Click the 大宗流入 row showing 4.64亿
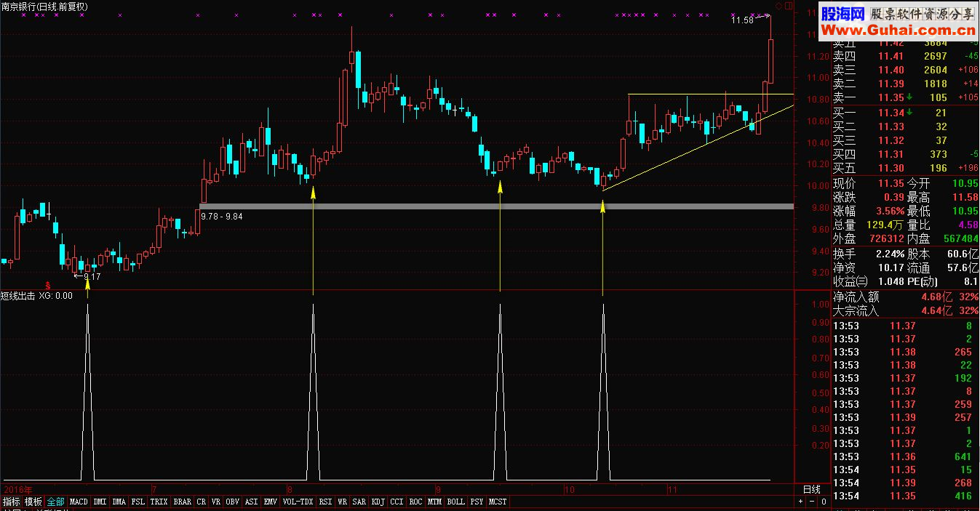This screenshot has height=511, width=980. coord(905,310)
